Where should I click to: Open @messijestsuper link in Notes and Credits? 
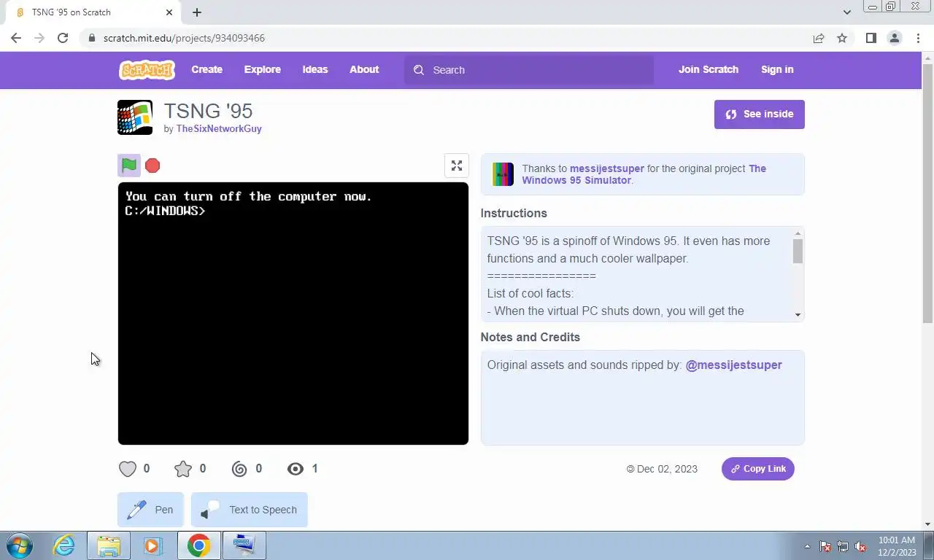733,365
